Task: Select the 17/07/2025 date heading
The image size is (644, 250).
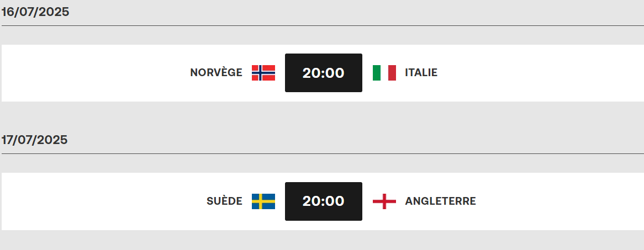Action: tap(34, 140)
